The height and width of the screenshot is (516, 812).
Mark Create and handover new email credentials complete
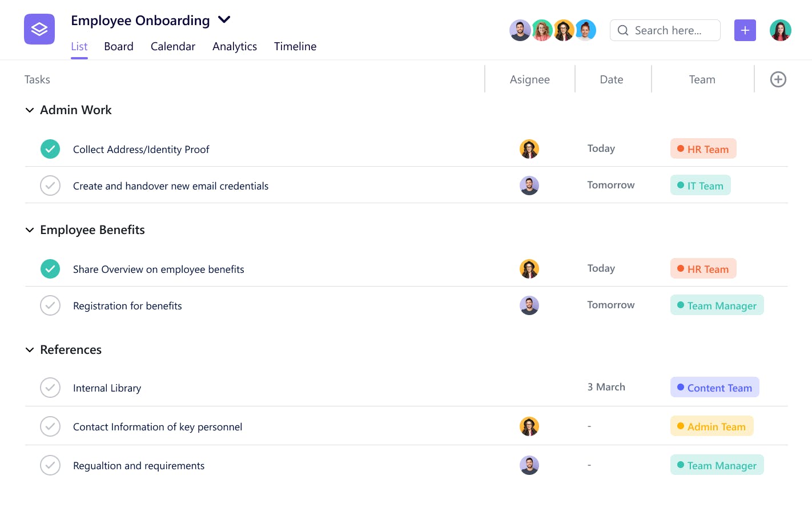point(50,186)
